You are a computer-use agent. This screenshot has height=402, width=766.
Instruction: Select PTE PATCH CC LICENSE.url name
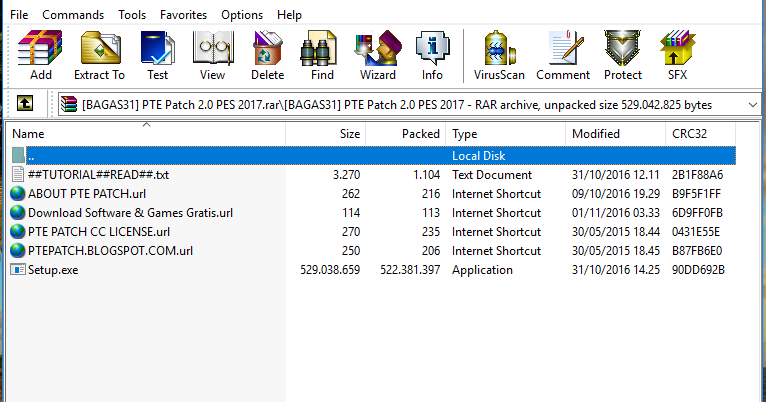[99, 232]
